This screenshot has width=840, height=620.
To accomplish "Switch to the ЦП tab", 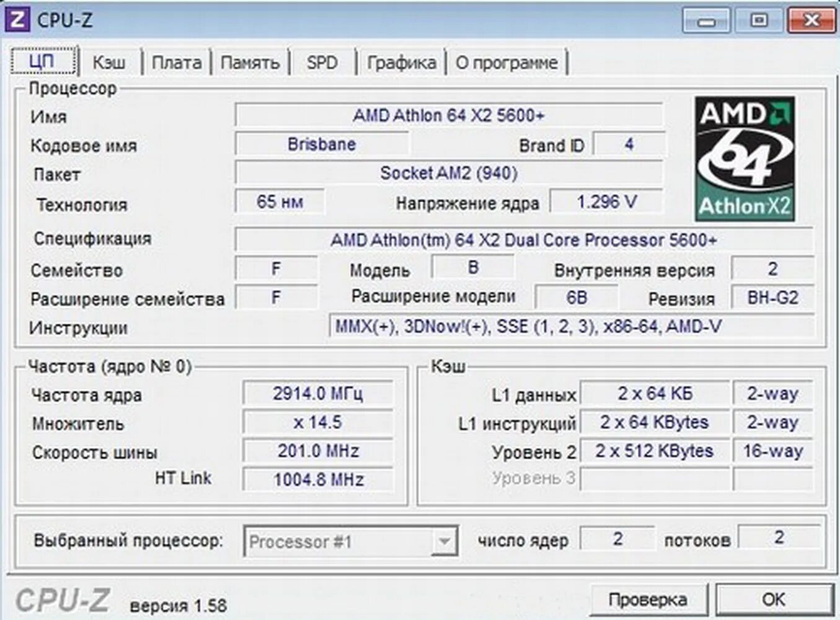I will (43, 61).
